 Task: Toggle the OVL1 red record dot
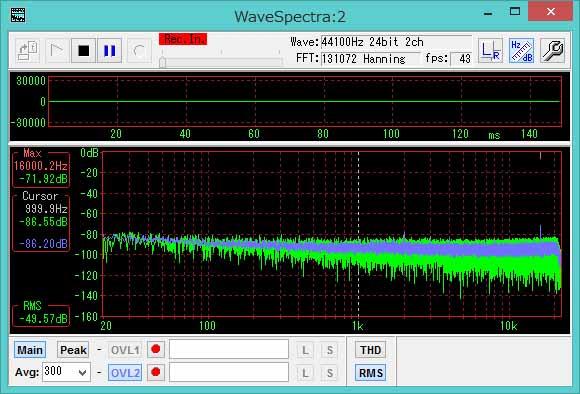pyautogui.click(x=156, y=349)
